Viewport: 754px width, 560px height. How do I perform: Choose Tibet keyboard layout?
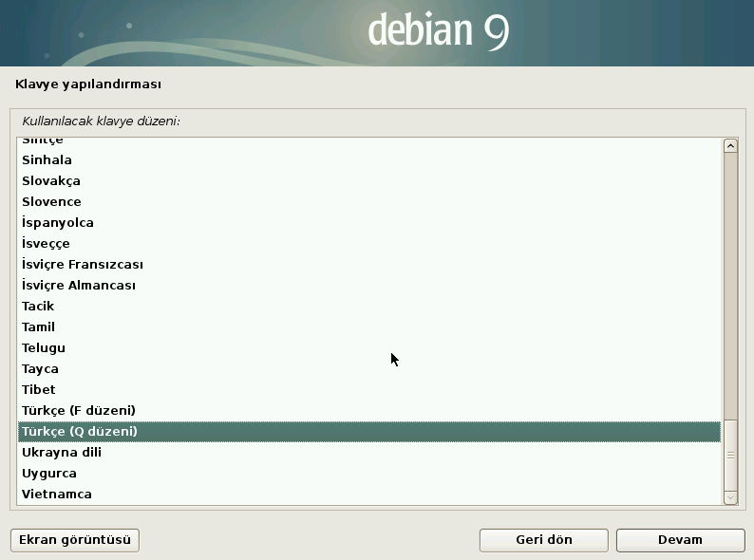tap(369, 390)
